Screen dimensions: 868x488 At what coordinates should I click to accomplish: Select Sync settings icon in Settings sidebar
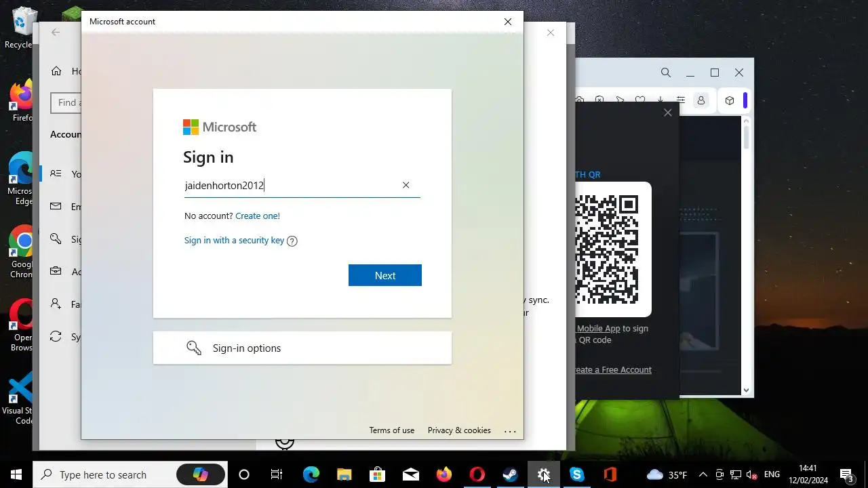(x=56, y=336)
